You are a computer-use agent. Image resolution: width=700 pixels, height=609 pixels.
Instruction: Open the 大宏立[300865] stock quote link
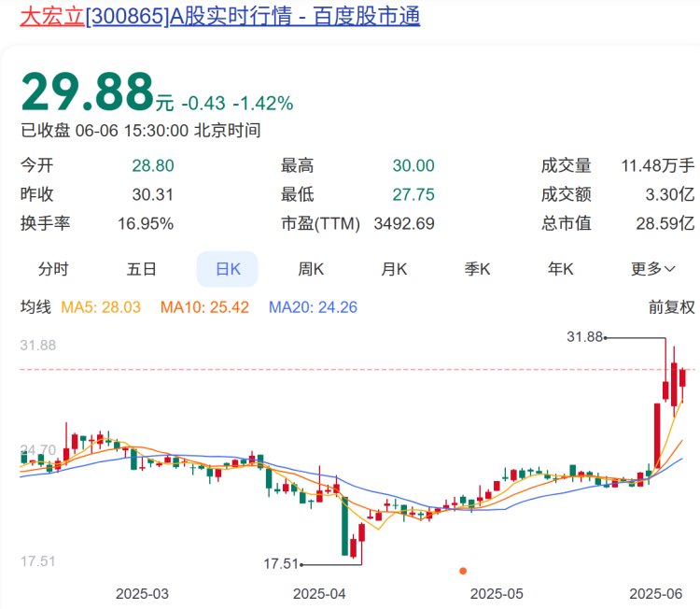(x=219, y=16)
